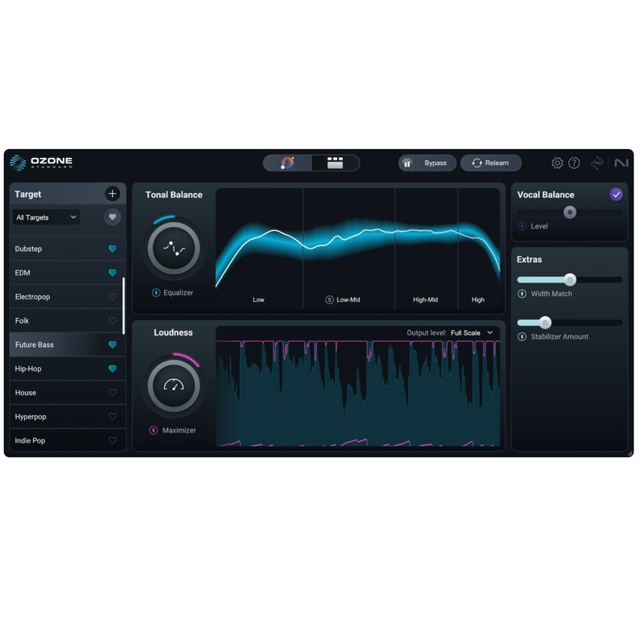644x644 pixels.
Task: Open the Output level Full Scale dropdown
Action: 472,332
